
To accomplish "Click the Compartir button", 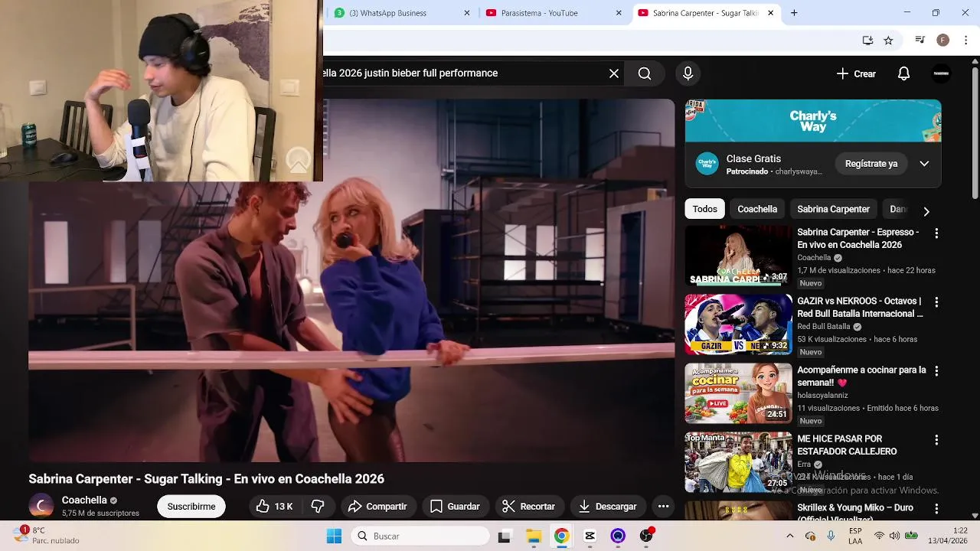I will [378, 507].
